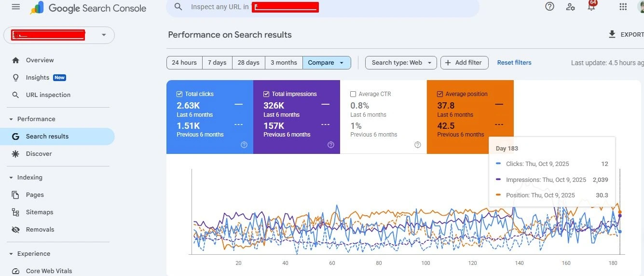Click plus icon in Add filter
Viewport: 644px width, 276px height.
tap(448, 63)
